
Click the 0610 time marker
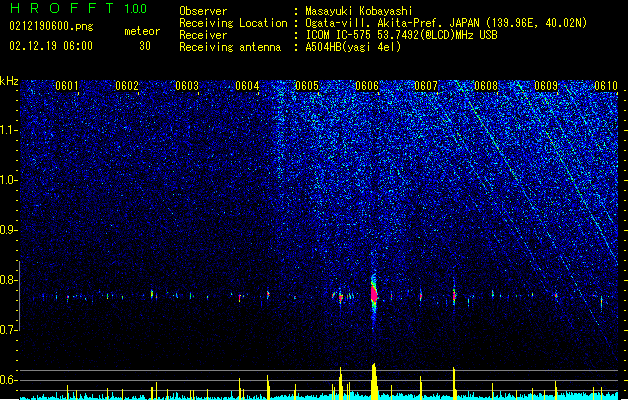click(606, 86)
